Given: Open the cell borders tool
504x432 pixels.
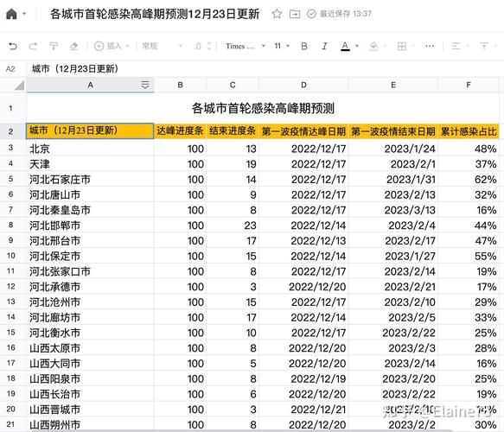Looking at the screenshot, I should (x=401, y=47).
